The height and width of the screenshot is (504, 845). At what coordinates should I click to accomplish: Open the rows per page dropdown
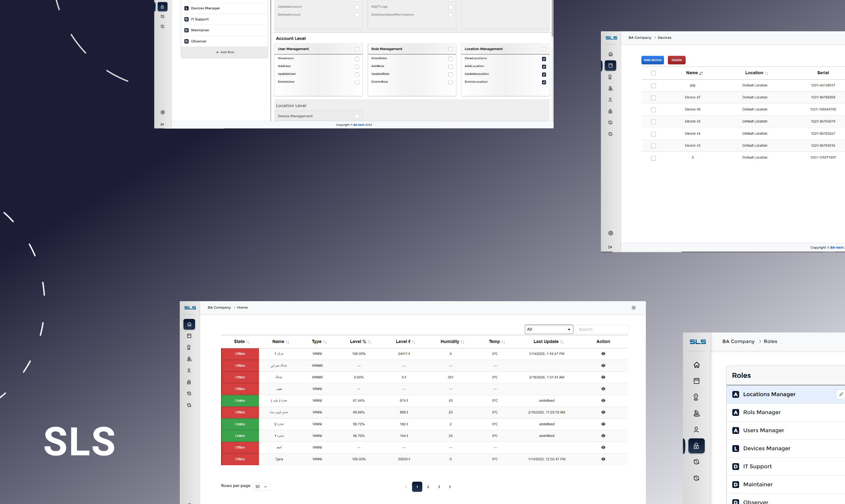click(x=261, y=487)
